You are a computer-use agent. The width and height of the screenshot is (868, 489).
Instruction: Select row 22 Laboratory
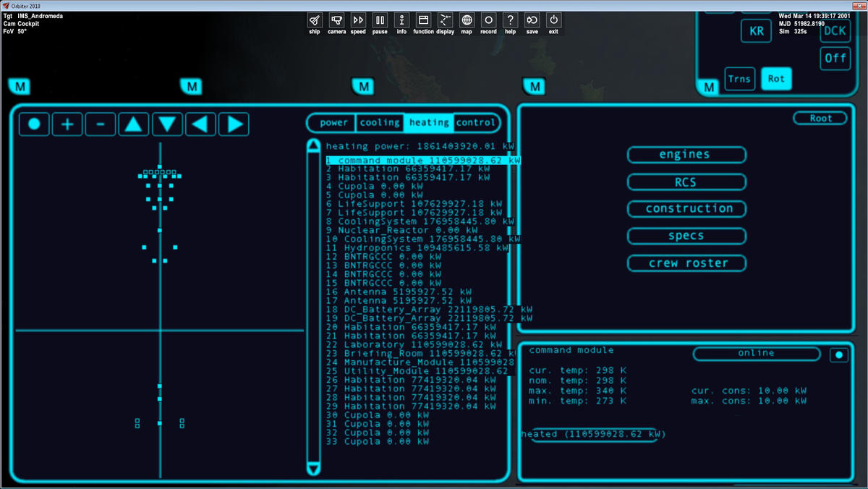point(414,345)
